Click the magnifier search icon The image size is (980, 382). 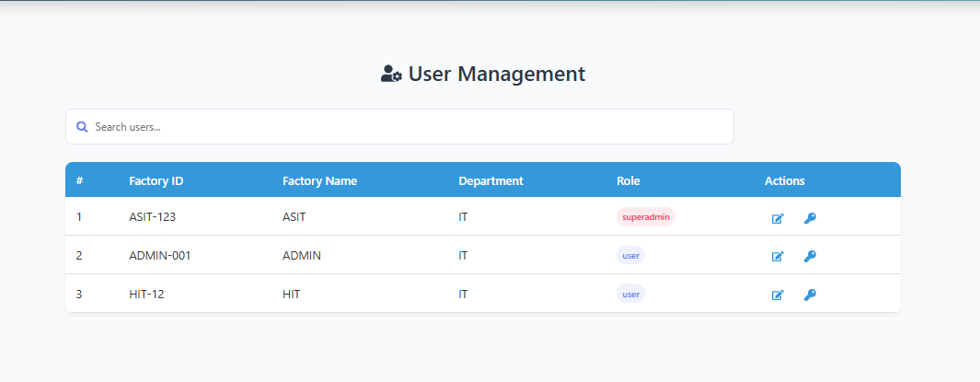[x=82, y=127]
